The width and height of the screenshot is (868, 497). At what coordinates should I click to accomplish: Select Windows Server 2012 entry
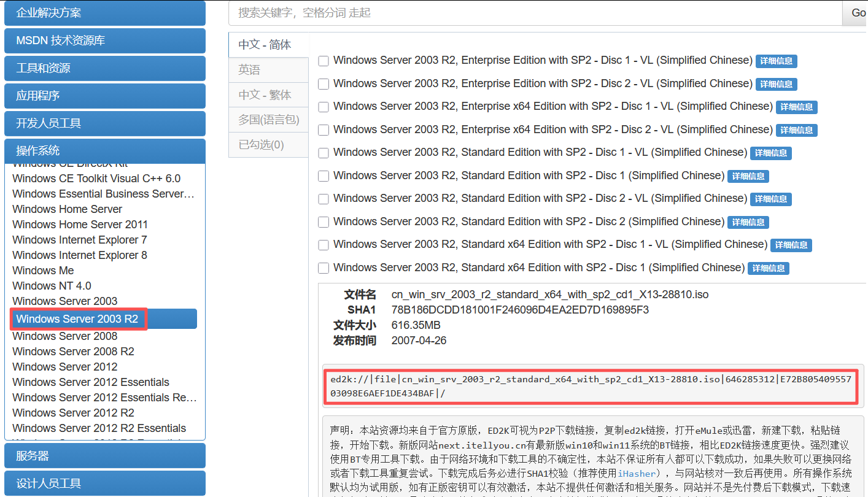[64, 367]
